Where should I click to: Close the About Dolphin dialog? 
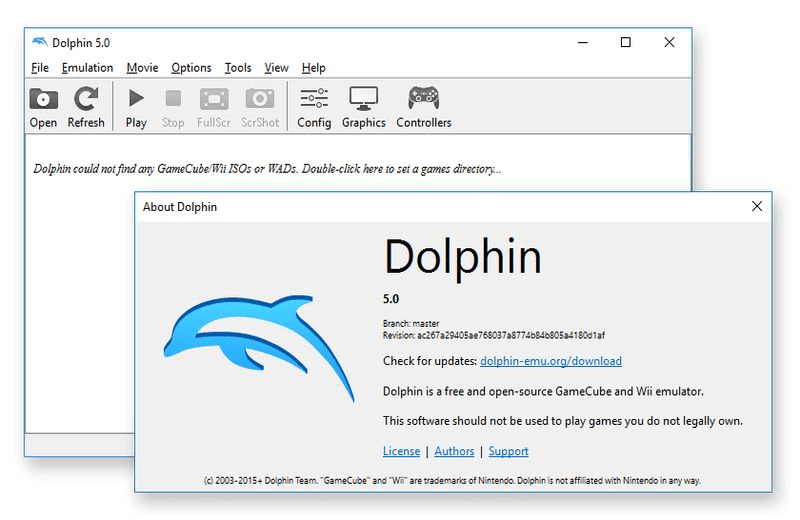[757, 206]
